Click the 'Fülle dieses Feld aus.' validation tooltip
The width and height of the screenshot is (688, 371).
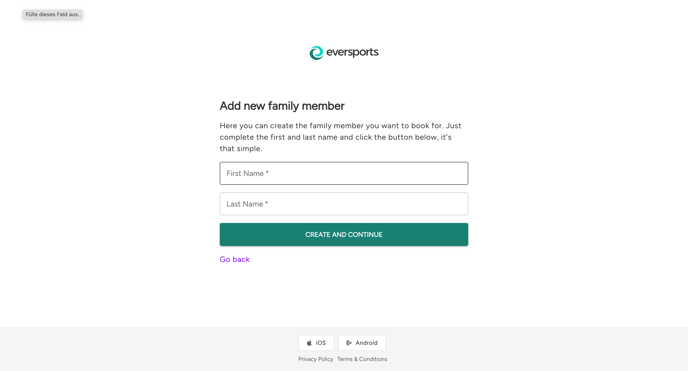(x=52, y=14)
